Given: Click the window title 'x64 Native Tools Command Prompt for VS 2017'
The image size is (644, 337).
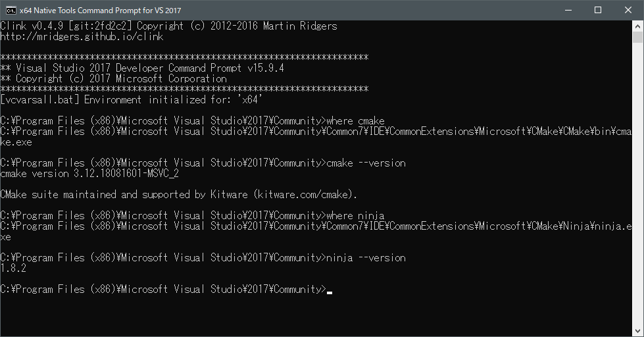Looking at the screenshot, I should (100, 11).
